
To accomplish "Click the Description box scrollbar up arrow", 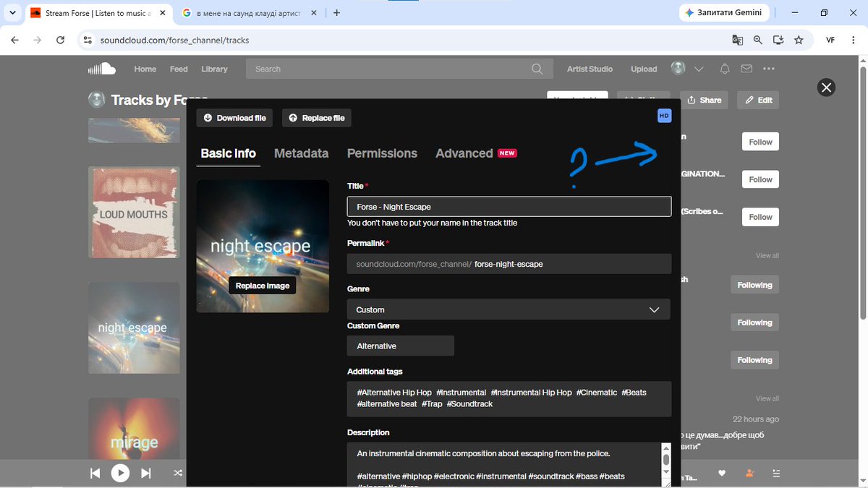I will pyautogui.click(x=666, y=448).
